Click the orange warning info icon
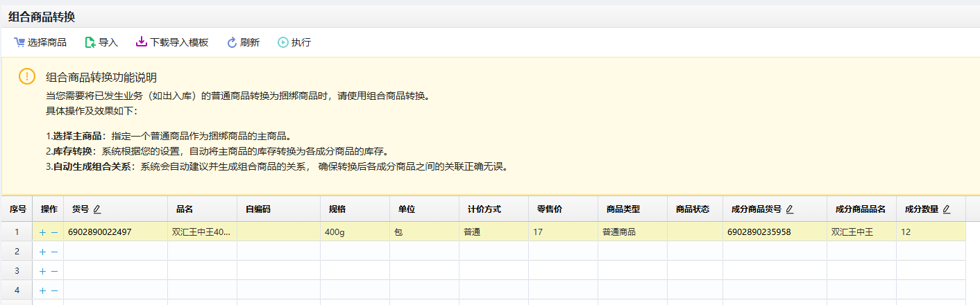This screenshot has width=980, height=305. tap(26, 76)
